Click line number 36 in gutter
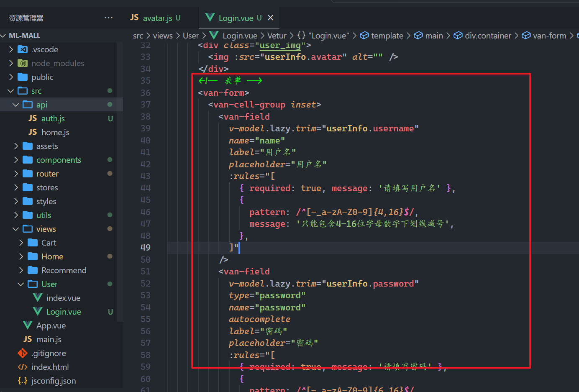Viewport: 579px width, 392px height. pos(145,93)
